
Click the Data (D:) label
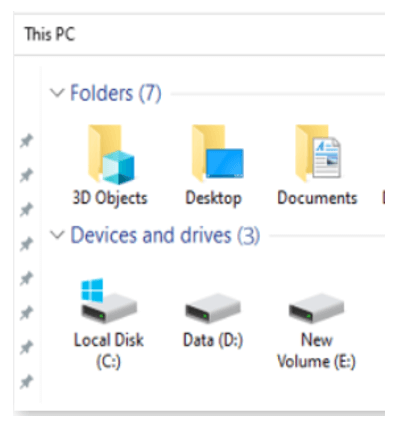pos(213,340)
